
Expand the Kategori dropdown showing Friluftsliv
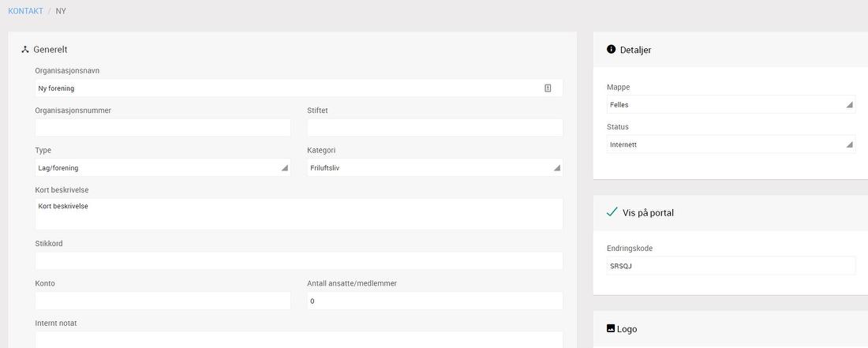coord(434,167)
